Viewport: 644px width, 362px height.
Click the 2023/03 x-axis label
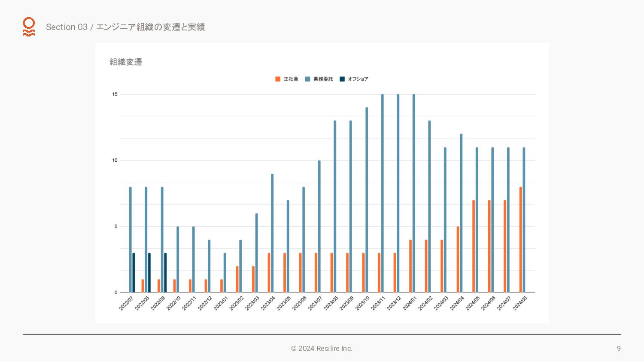[252, 303]
